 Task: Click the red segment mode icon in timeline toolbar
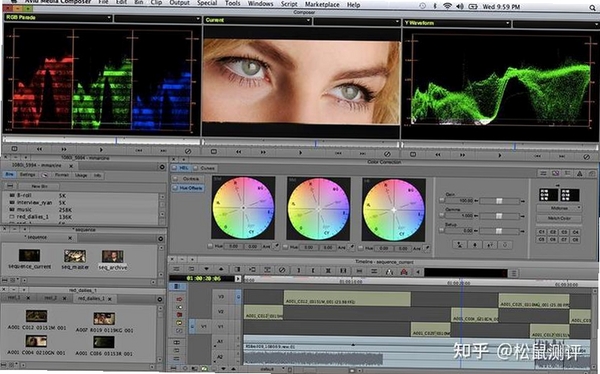tap(404, 272)
